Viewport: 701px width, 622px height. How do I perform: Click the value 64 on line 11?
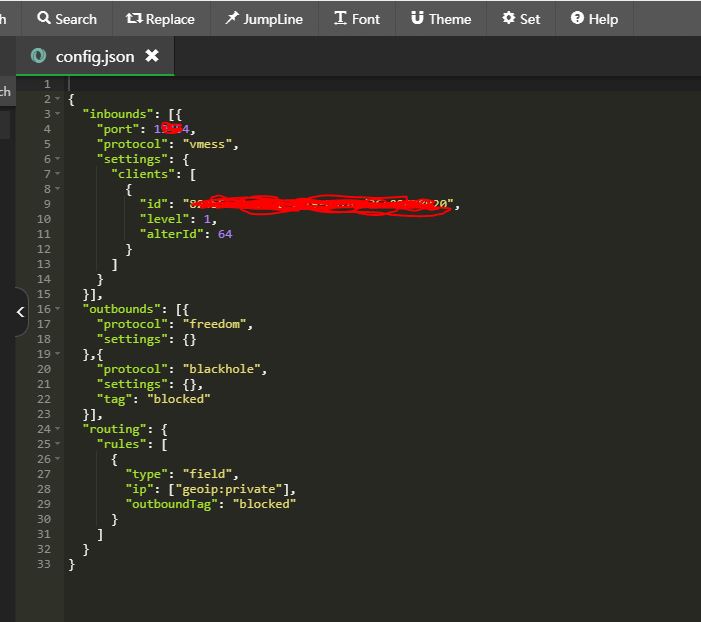click(x=225, y=234)
